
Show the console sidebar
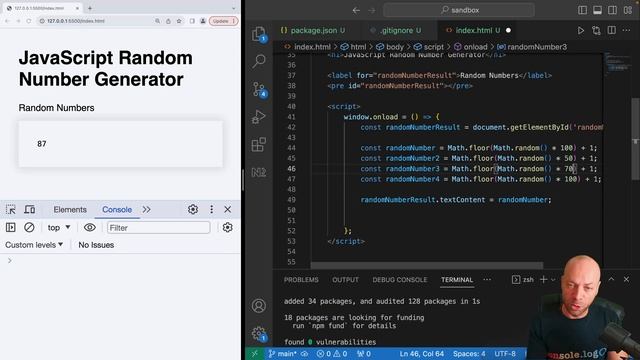(x=11, y=227)
